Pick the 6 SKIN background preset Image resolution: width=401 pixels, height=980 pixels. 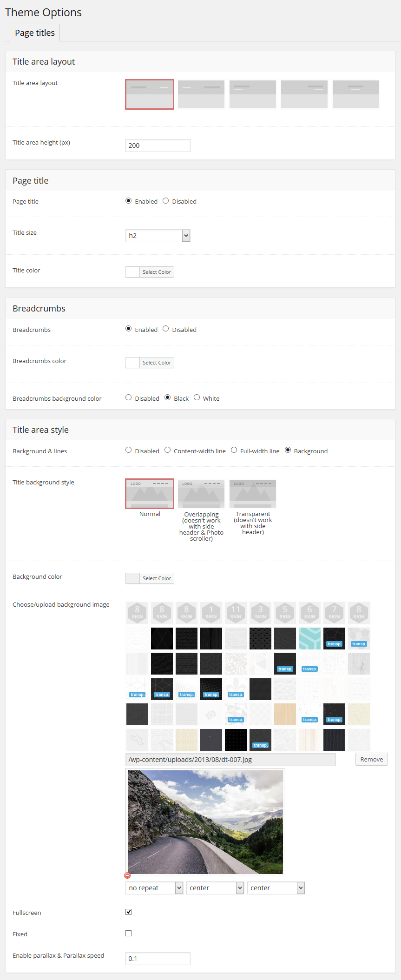[309, 613]
